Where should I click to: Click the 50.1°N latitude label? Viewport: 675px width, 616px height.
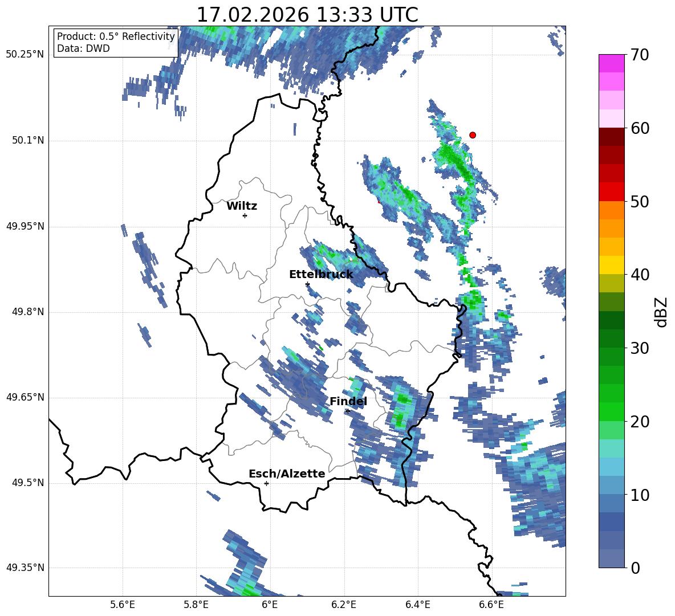[x=27, y=141]
